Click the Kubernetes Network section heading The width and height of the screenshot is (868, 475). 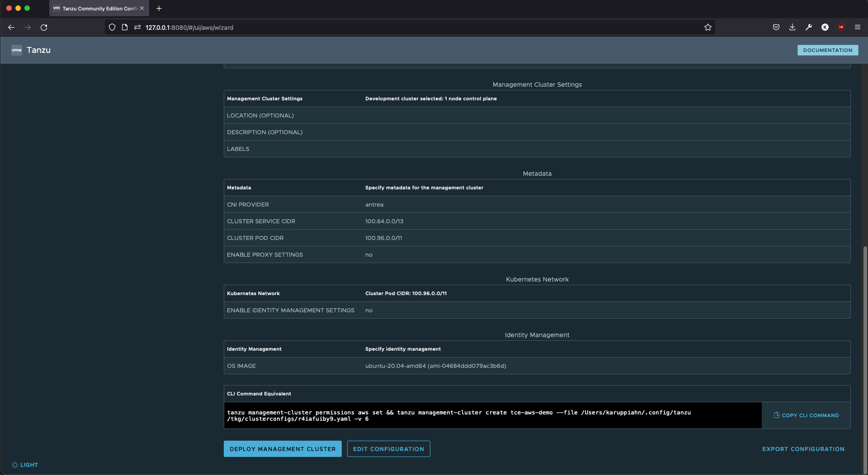point(537,279)
